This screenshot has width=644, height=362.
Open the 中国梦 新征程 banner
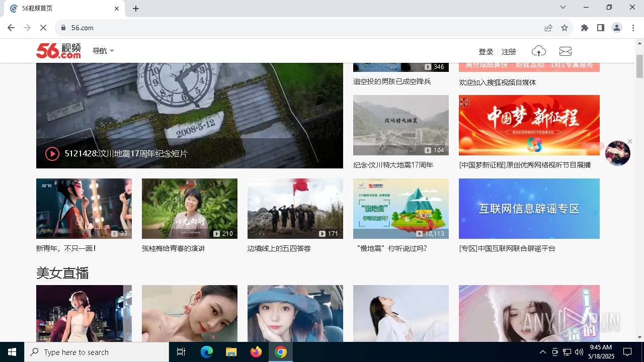[529, 125]
